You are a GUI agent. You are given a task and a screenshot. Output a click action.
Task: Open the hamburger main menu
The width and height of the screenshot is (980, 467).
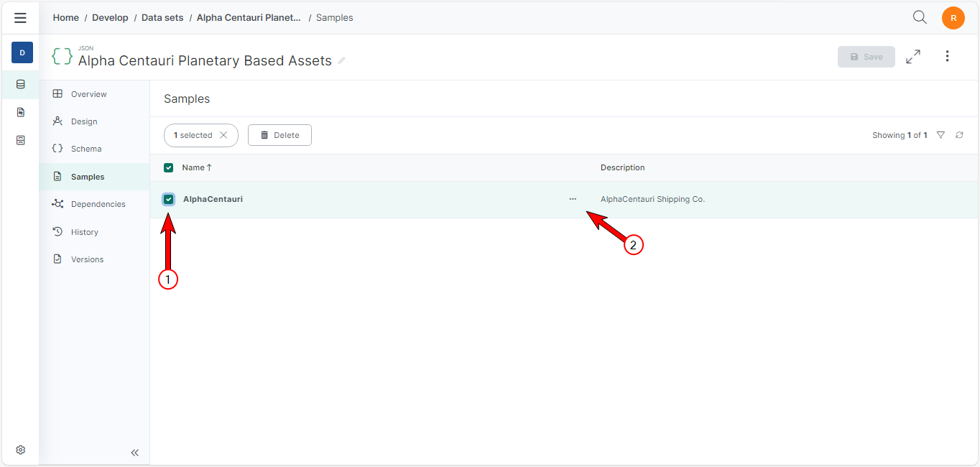coord(20,18)
